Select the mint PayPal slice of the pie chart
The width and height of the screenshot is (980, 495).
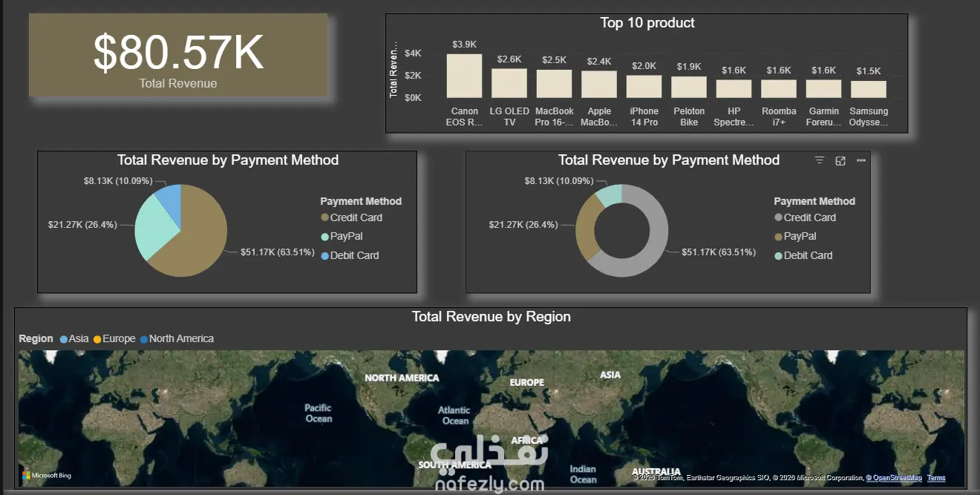pos(154,223)
